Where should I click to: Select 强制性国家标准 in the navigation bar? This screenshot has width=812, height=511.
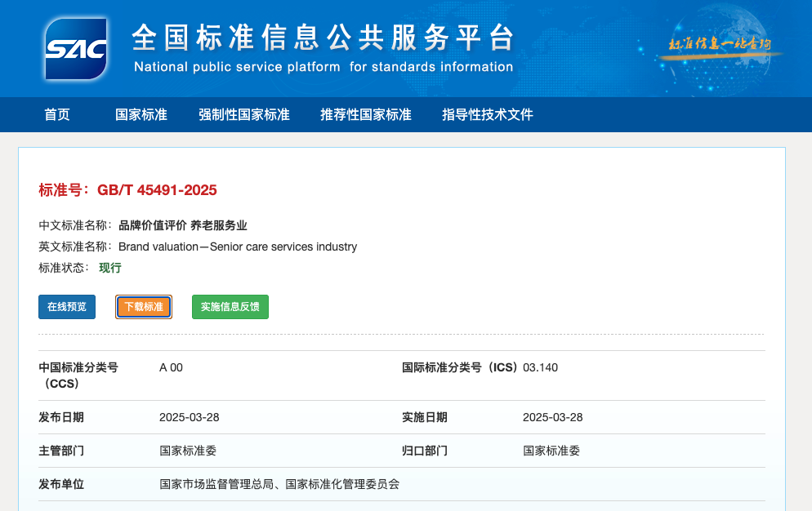coord(244,115)
